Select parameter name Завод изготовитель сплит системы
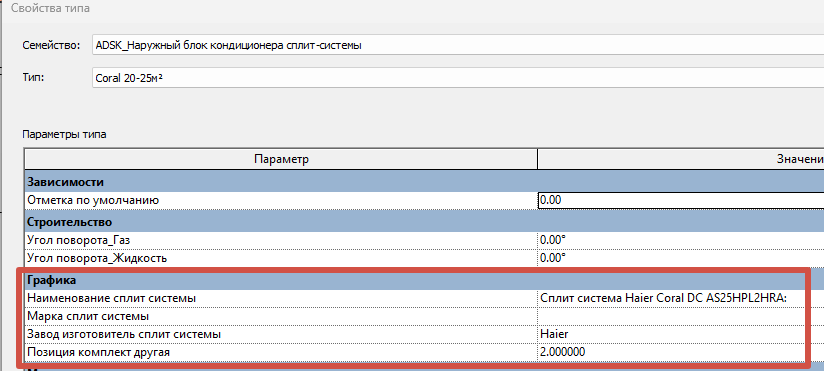Image resolution: width=824 pixels, height=371 pixels. tap(124, 334)
